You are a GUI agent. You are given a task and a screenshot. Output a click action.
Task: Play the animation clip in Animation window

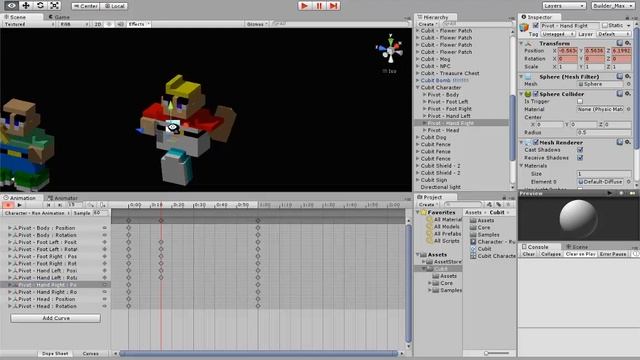pos(19,205)
